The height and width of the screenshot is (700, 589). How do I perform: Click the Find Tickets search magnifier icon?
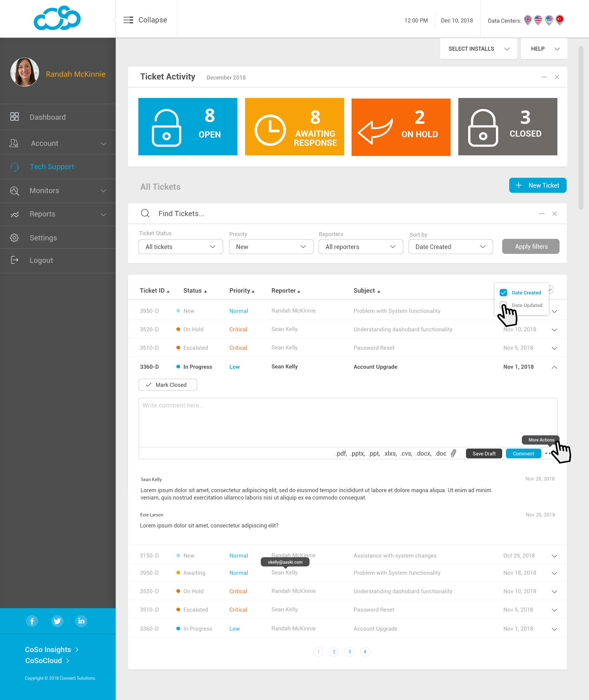click(145, 213)
